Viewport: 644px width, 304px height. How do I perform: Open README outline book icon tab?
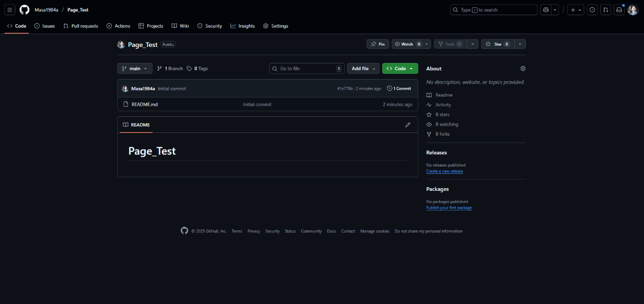pos(136,125)
